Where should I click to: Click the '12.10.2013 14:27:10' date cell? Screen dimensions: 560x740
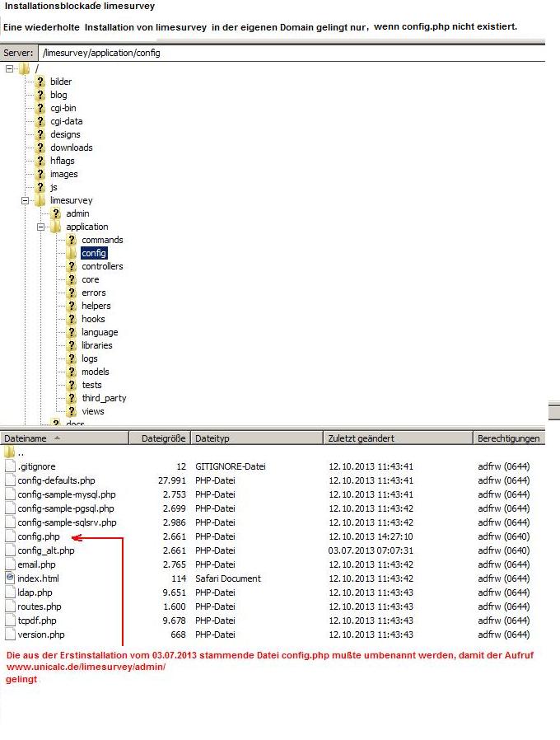coord(371,536)
